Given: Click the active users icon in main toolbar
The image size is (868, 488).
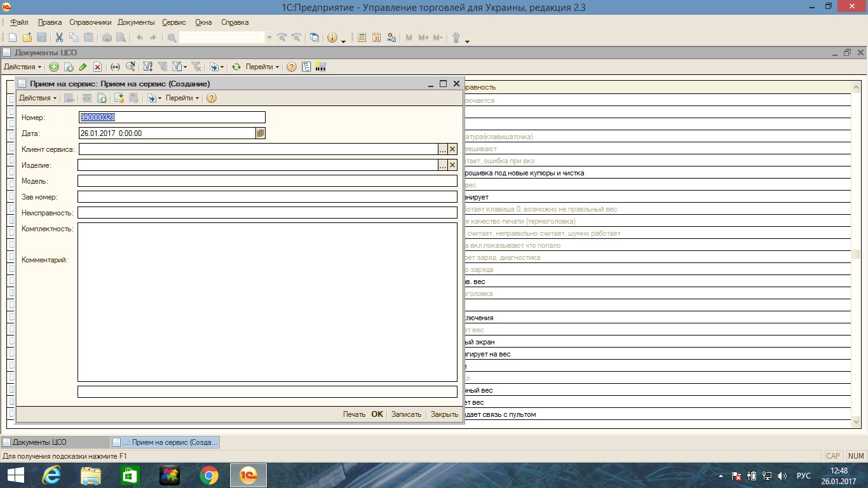Looking at the screenshot, I should (391, 38).
